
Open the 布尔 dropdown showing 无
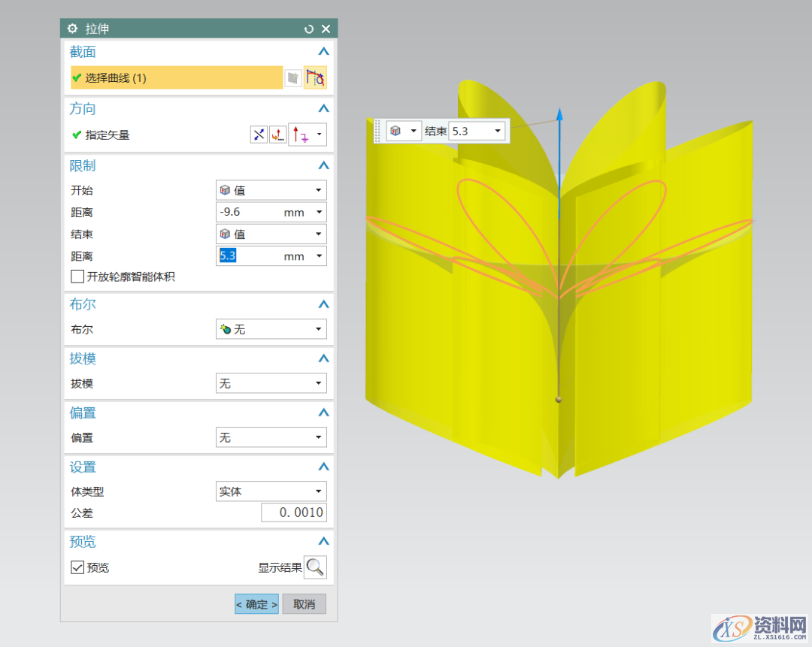[271, 329]
